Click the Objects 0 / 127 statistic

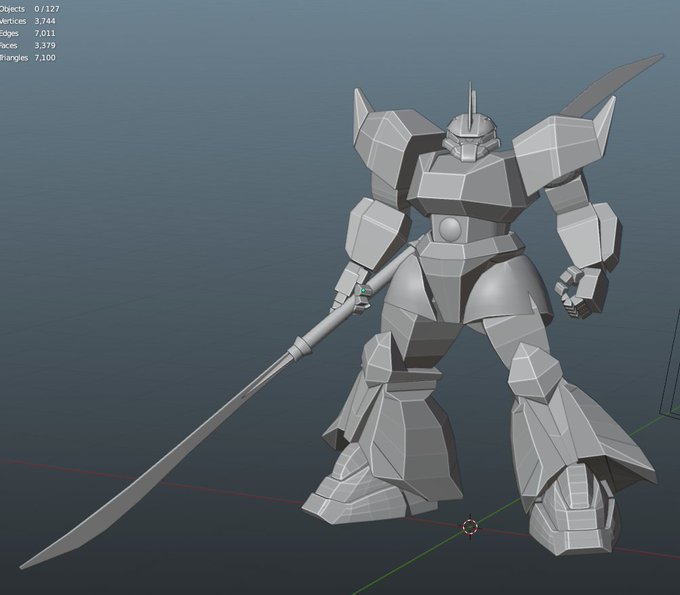29,9
